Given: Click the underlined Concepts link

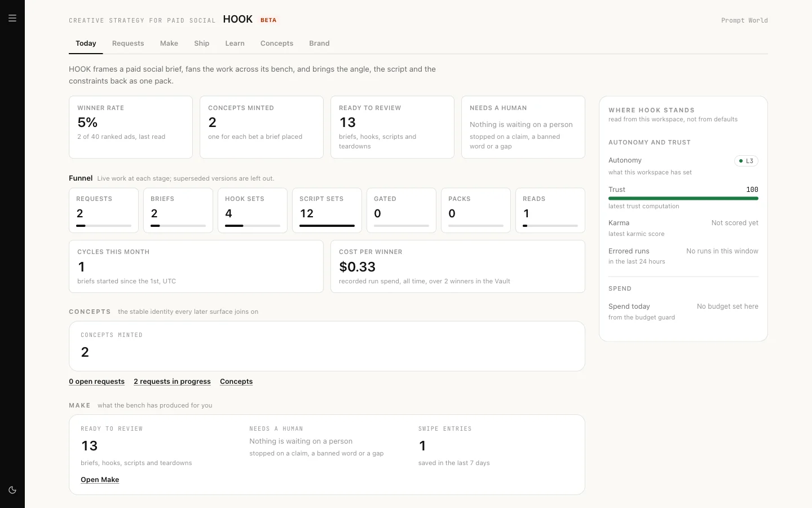Looking at the screenshot, I should [236, 382].
